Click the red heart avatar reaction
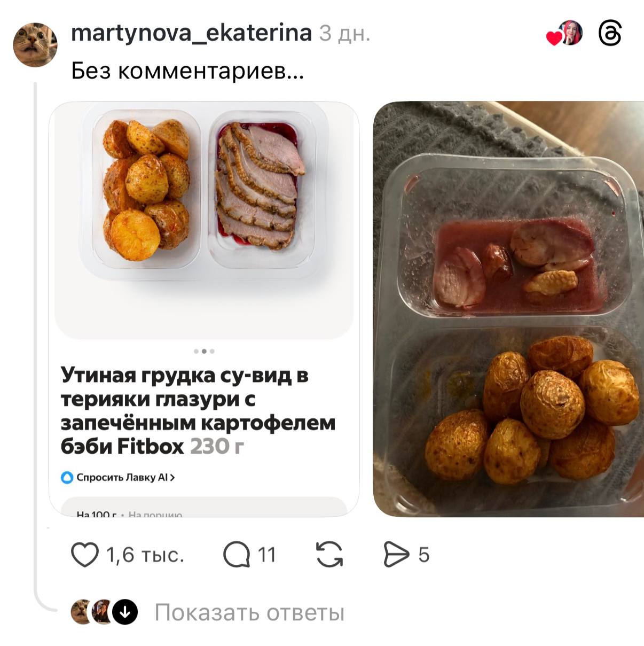Viewport: 644px width, 646px height. (554, 38)
